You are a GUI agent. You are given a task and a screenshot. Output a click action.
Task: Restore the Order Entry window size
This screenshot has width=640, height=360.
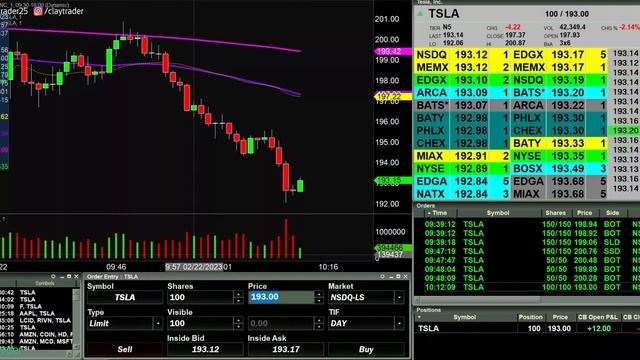tap(398, 276)
